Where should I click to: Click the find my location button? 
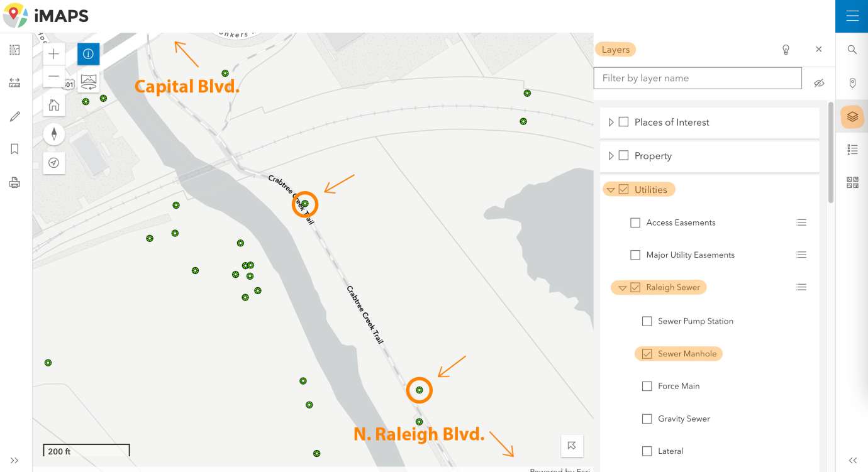54,163
